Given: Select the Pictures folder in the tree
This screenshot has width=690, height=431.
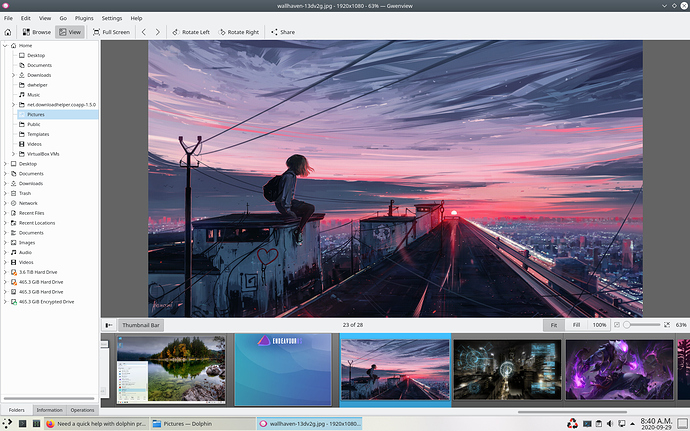Looking at the screenshot, I should 58,114.
